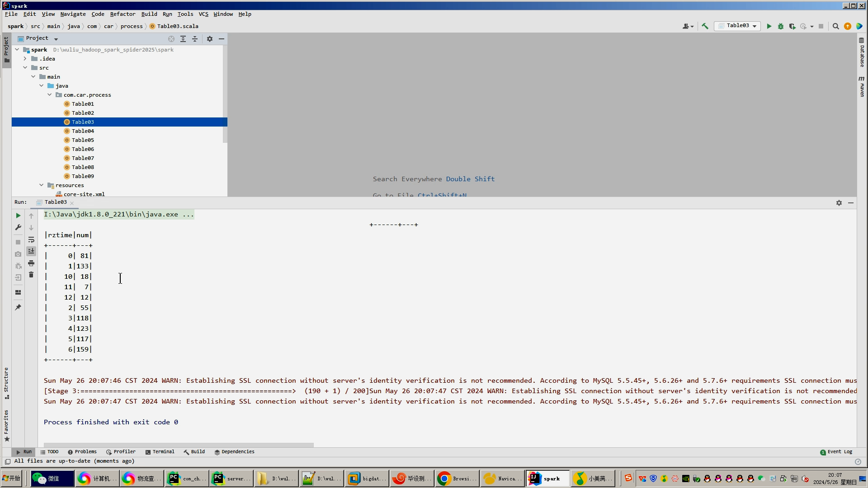
Task: Open the Event Log button
Action: pos(836,451)
